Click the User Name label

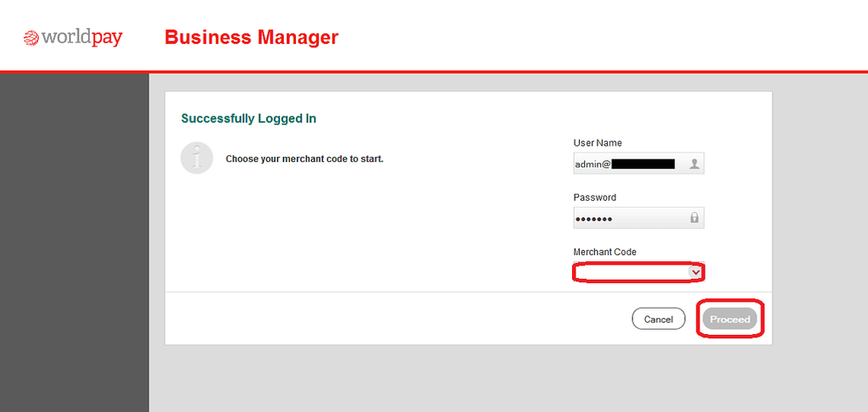tap(597, 143)
